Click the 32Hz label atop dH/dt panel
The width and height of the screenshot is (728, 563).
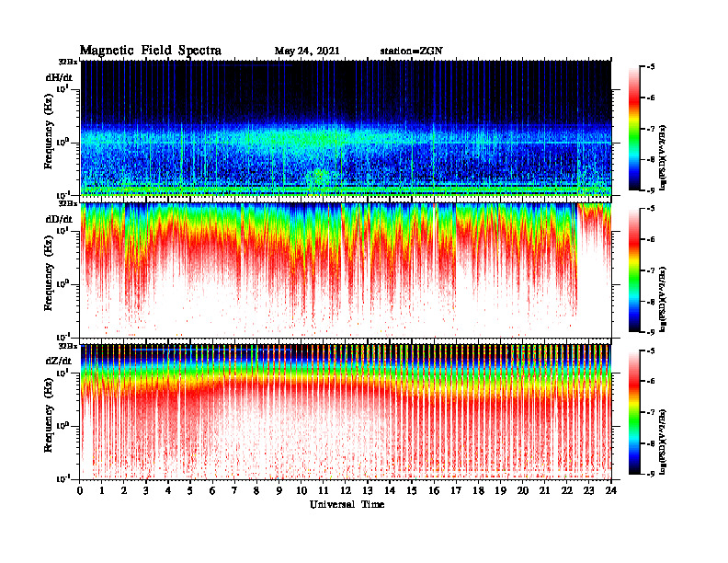tap(67, 62)
